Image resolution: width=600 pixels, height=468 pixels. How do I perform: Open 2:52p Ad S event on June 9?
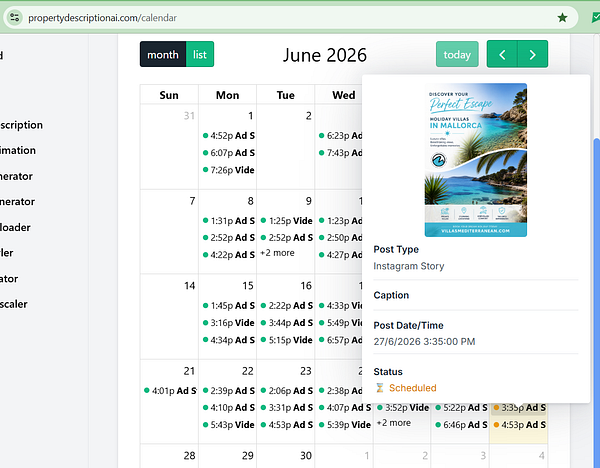(286, 238)
